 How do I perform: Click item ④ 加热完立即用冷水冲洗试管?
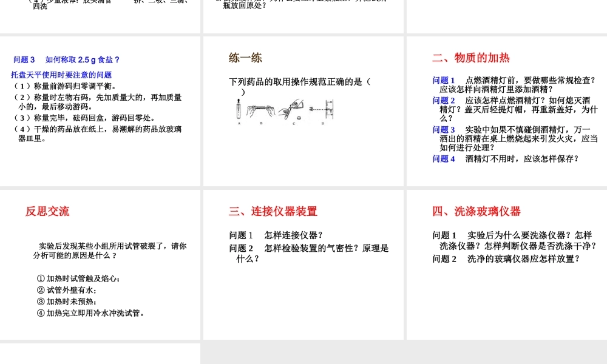(x=90, y=313)
